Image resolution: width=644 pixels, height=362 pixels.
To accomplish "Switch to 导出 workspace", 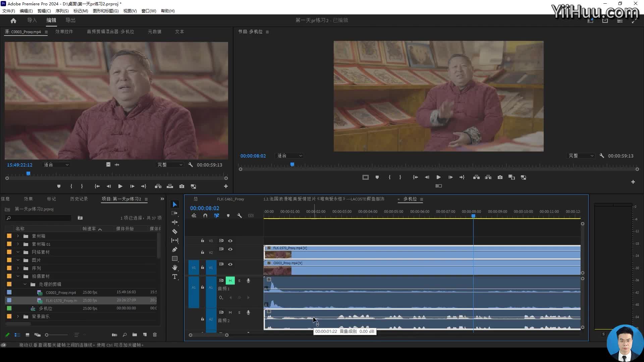I will pyautogui.click(x=70, y=20).
